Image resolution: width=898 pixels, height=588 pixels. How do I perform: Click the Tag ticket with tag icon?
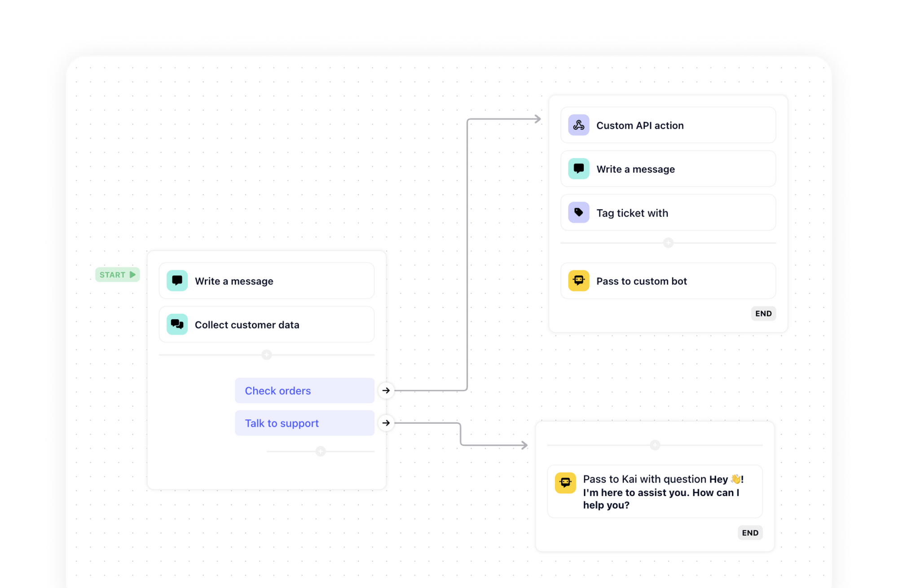[578, 212]
